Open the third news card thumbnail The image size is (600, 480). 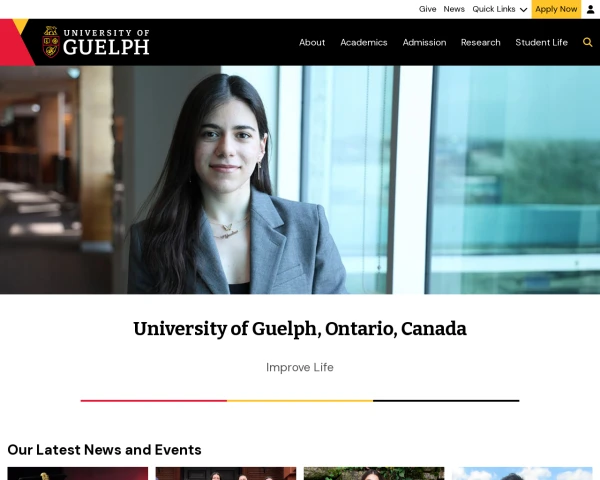click(x=374, y=473)
